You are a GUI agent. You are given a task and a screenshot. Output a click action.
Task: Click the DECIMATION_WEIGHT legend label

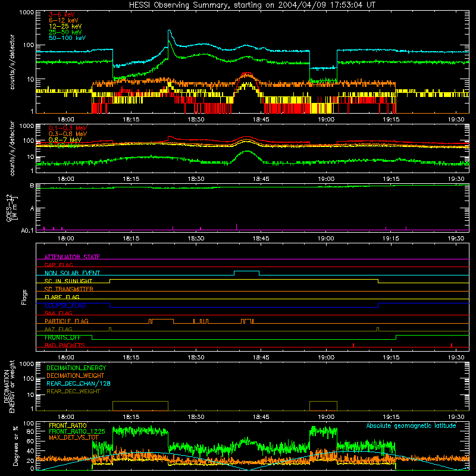coord(76,375)
